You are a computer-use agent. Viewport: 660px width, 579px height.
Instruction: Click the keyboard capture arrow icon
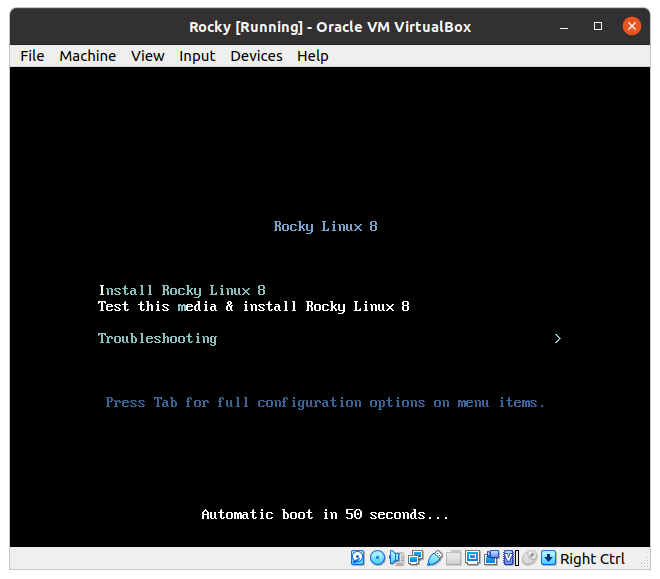[x=548, y=558]
